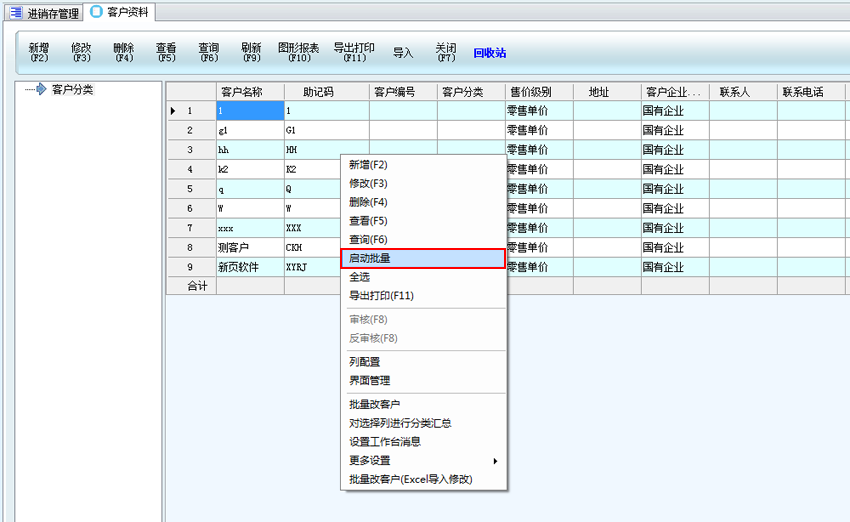Choose 对选择列进行分类汇总 menu item
The image size is (850, 522).
click(x=400, y=423)
